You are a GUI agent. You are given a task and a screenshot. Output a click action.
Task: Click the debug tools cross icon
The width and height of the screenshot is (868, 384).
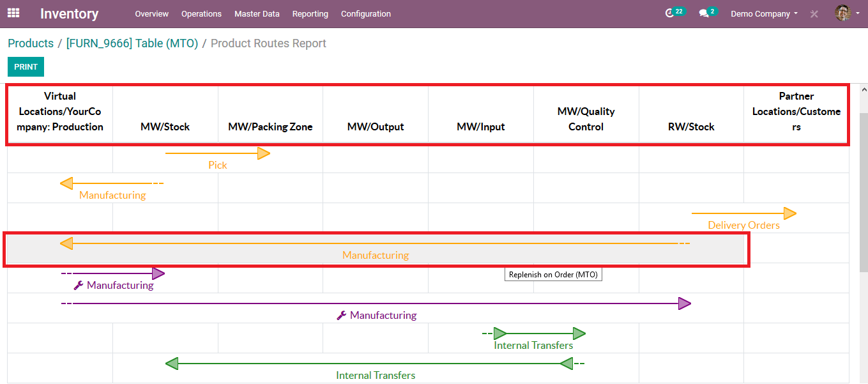[x=814, y=13]
